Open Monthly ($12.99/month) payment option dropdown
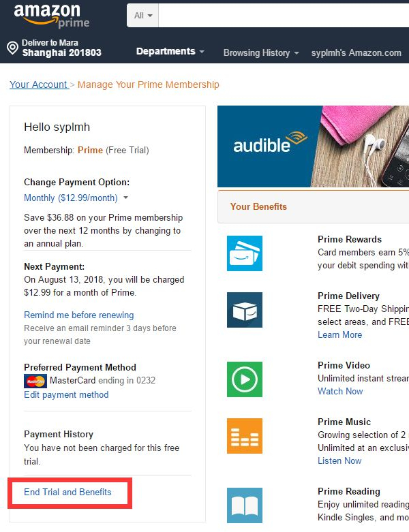409x532 pixels. tap(76, 198)
